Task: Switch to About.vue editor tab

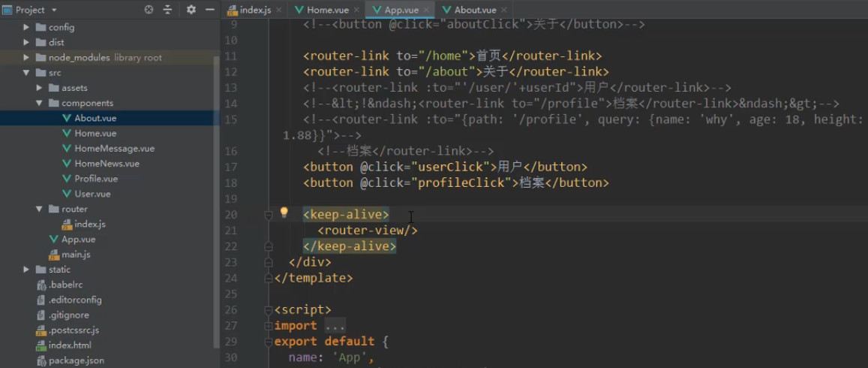Action: [x=474, y=10]
